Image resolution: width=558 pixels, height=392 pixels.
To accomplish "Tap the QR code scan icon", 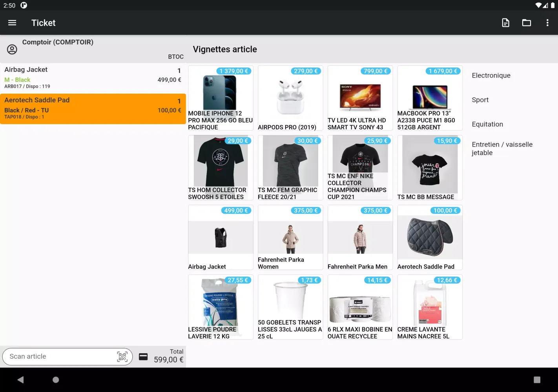I will click(122, 356).
